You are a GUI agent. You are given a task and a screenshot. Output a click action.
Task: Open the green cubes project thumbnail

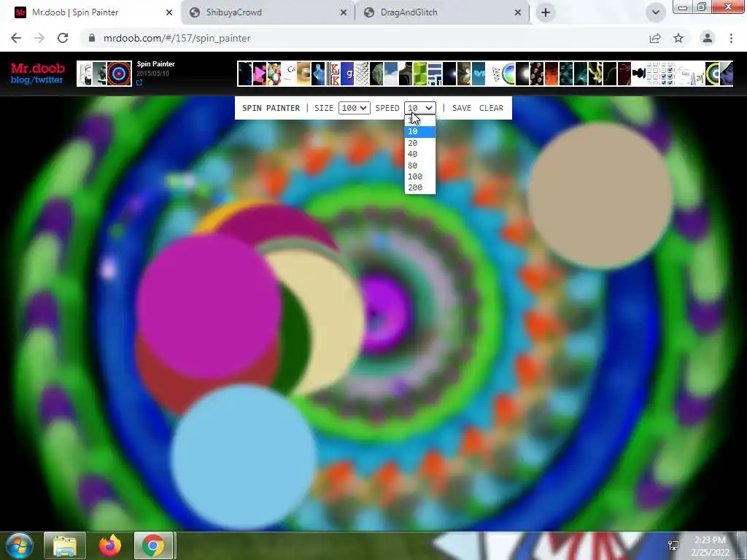click(419, 74)
